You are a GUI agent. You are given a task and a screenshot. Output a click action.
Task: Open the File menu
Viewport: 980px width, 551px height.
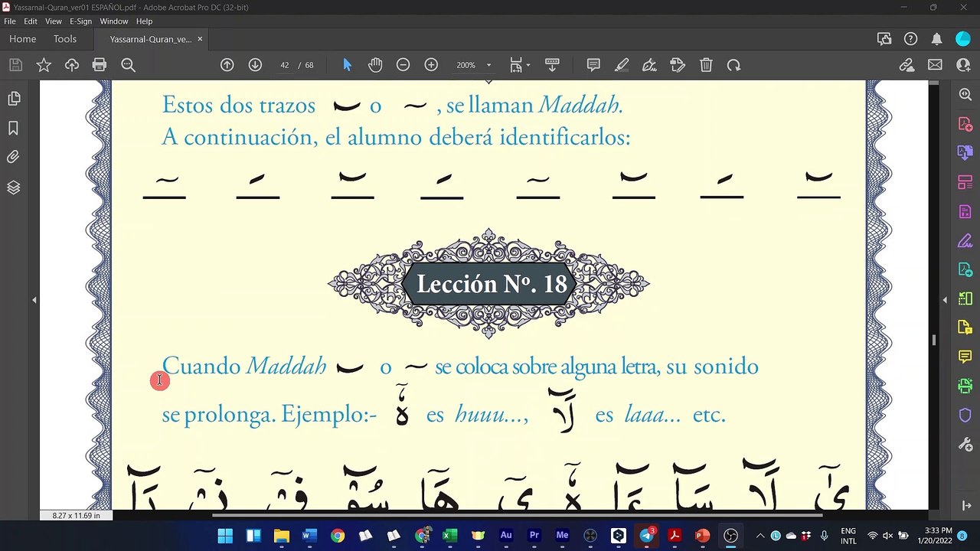[10, 21]
